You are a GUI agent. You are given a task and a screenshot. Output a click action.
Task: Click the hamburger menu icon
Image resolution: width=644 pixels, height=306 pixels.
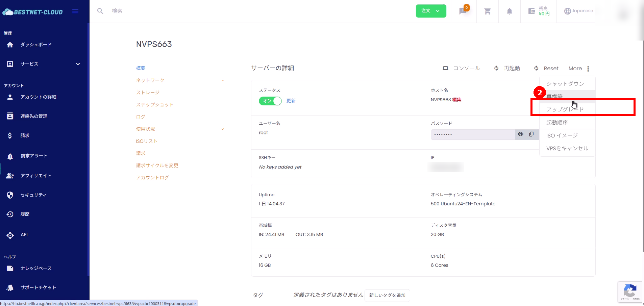pyautogui.click(x=75, y=11)
